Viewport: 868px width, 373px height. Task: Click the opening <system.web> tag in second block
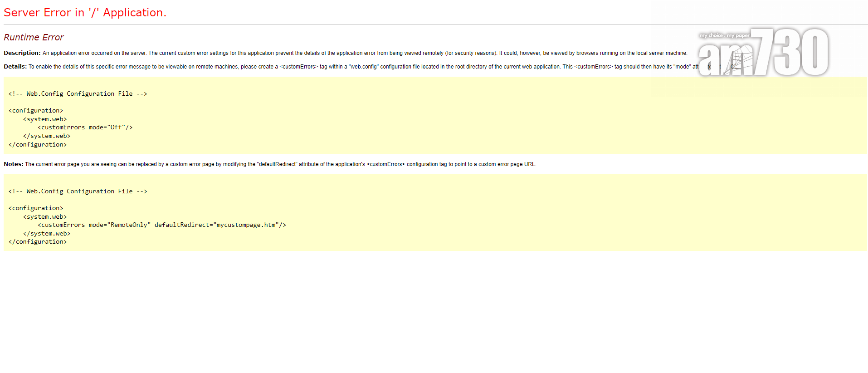pos(45,217)
